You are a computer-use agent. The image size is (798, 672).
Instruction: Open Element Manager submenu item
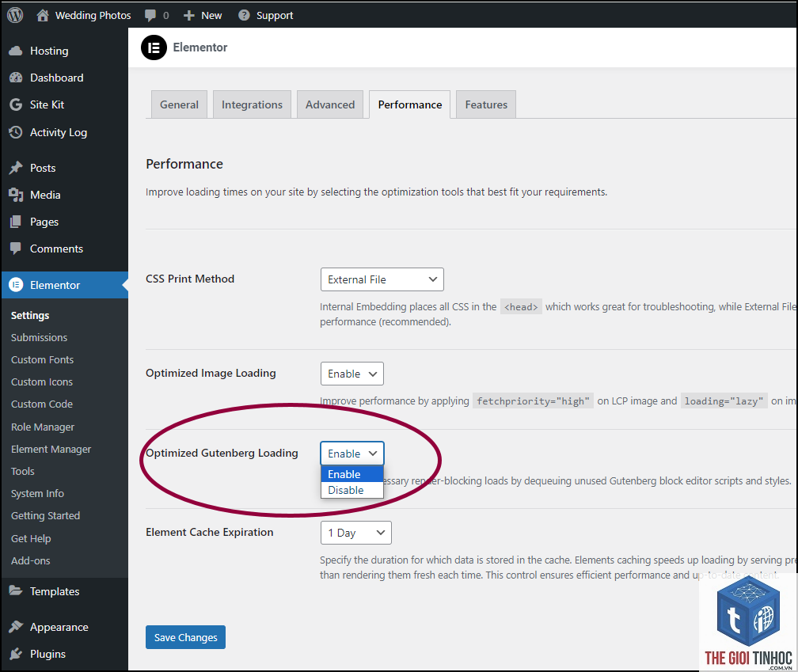(x=51, y=449)
